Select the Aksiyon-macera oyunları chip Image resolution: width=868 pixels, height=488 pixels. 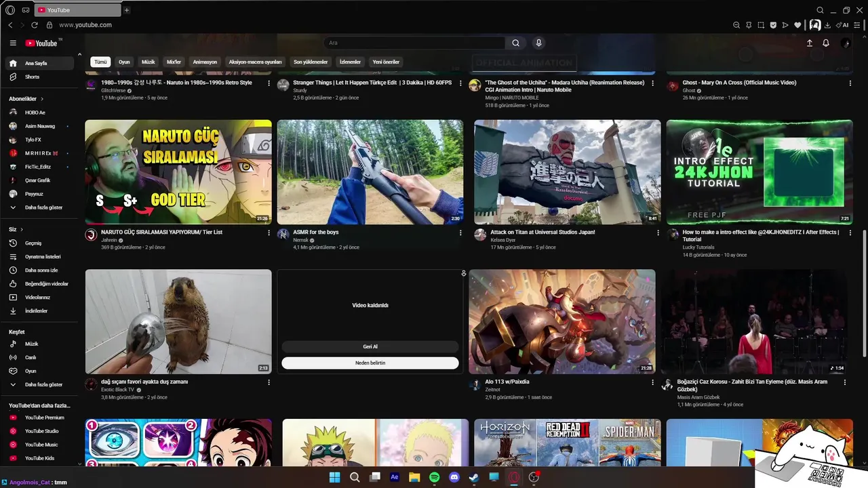(255, 62)
